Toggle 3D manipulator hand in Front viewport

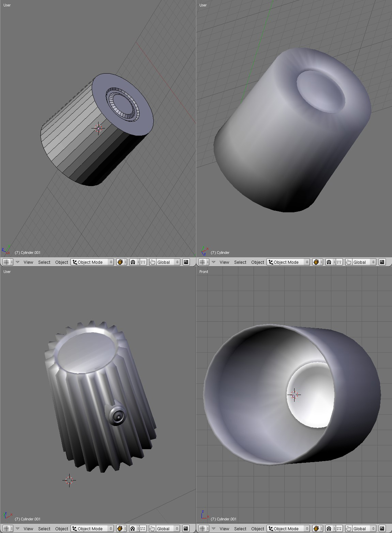point(348,529)
